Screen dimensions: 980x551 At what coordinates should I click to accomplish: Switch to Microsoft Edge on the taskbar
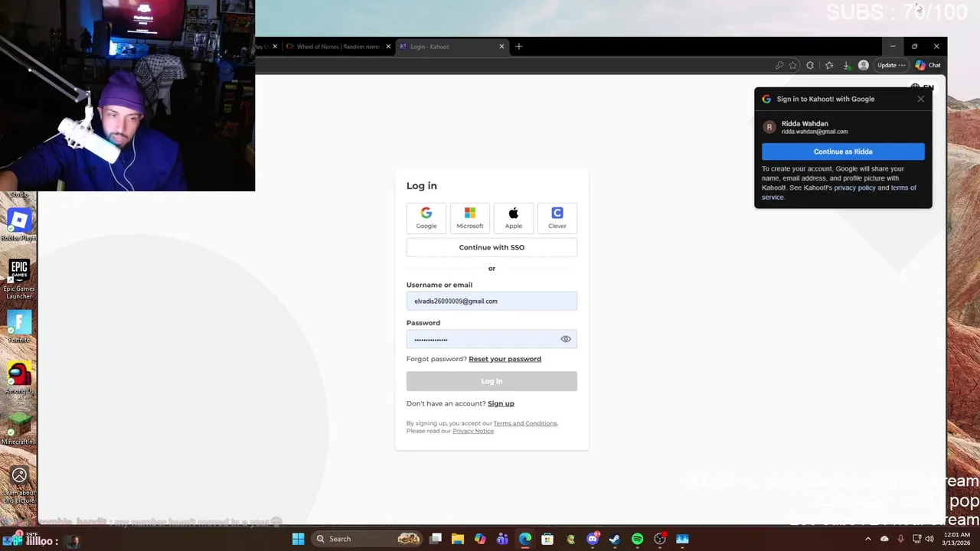point(525,539)
